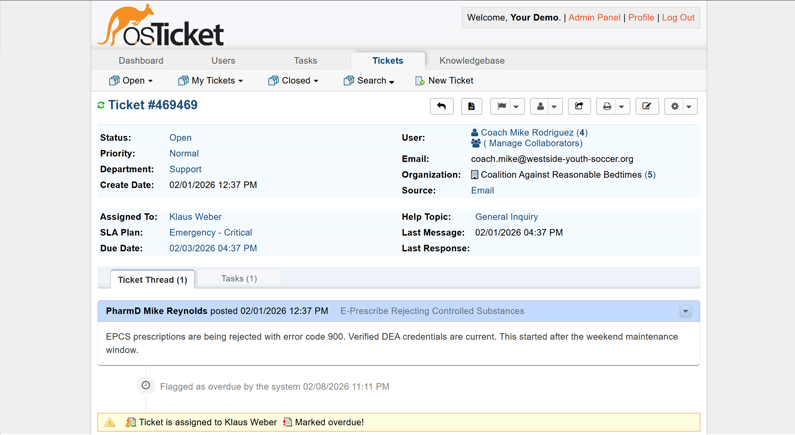Open the Dashboard navigation tab

[141, 60]
